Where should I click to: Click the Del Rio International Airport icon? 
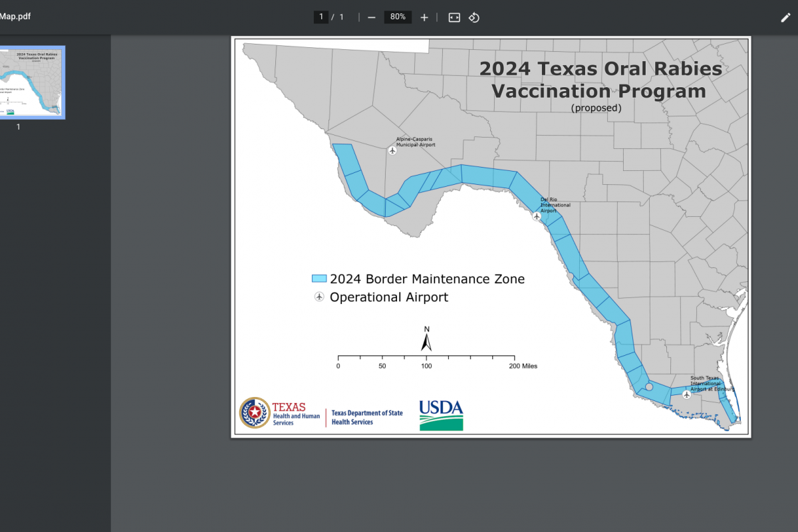point(537,216)
